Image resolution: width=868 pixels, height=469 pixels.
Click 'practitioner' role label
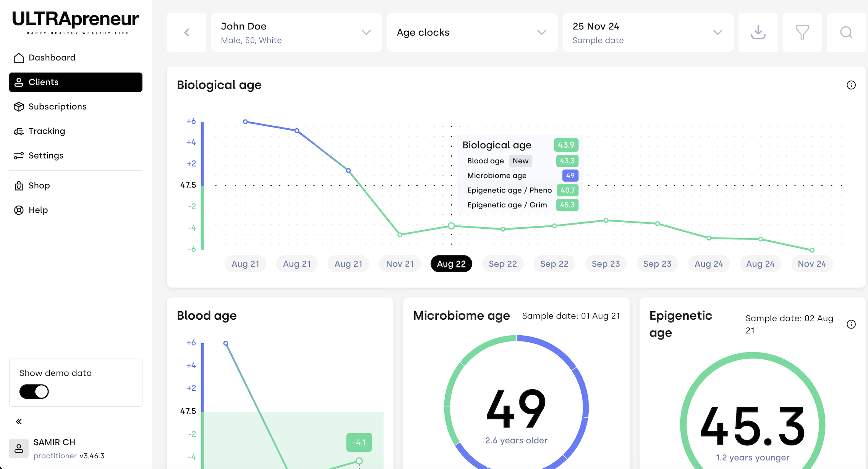55,456
